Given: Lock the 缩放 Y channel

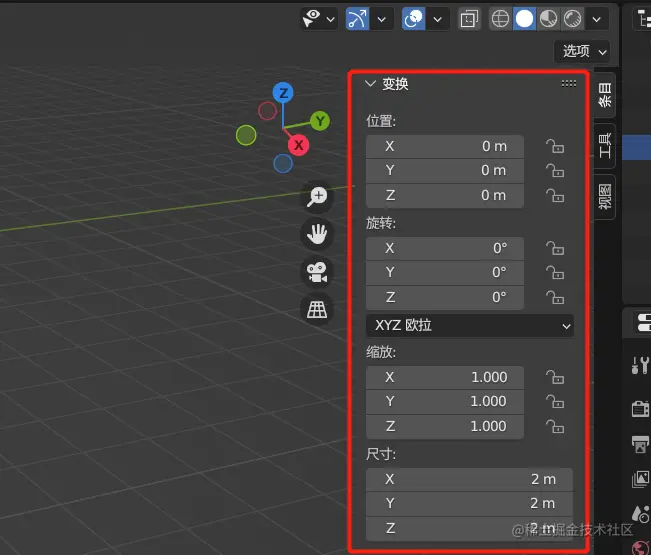Looking at the screenshot, I should coord(555,402).
